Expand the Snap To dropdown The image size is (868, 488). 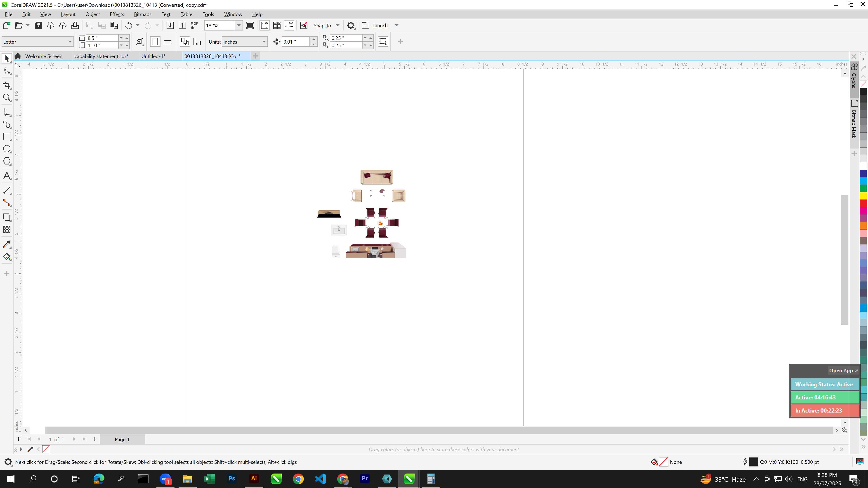point(338,25)
